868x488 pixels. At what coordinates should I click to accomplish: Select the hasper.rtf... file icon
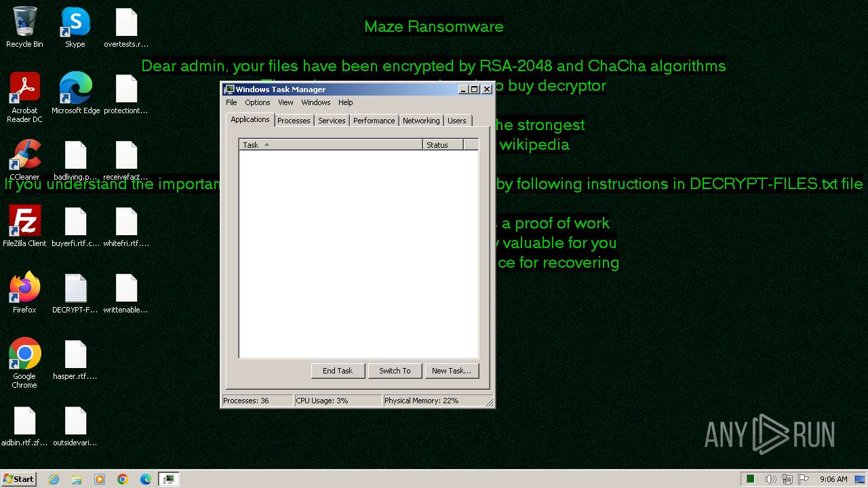75,360
